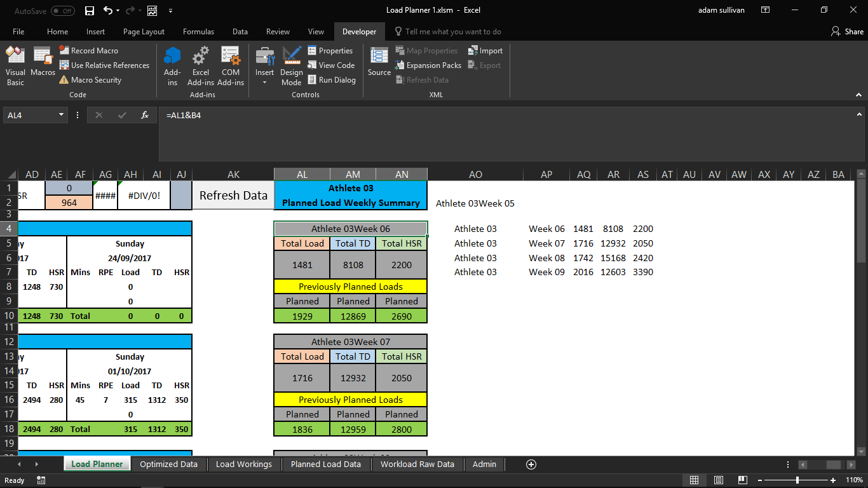
Task: Open Customize Quick Access Toolbar dropdown
Action: (x=170, y=11)
